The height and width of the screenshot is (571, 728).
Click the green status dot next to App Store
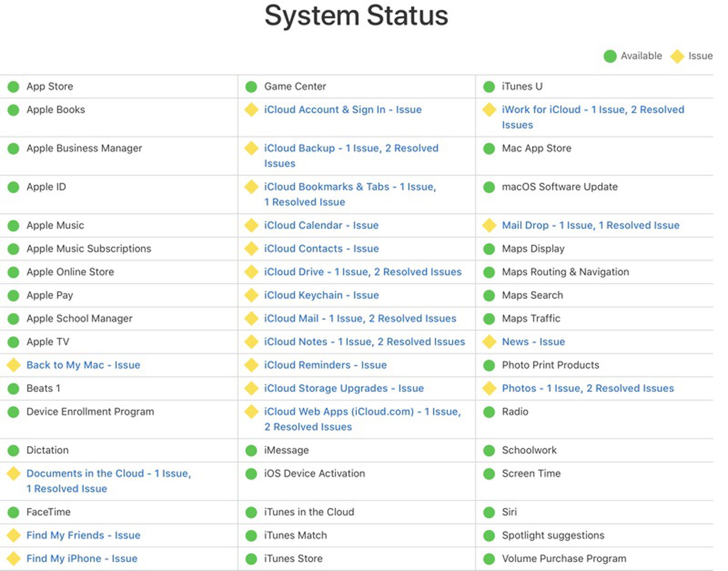click(x=14, y=87)
